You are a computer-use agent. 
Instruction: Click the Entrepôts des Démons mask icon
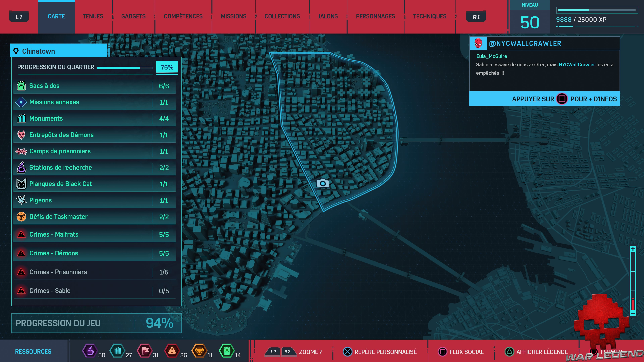[x=21, y=135]
